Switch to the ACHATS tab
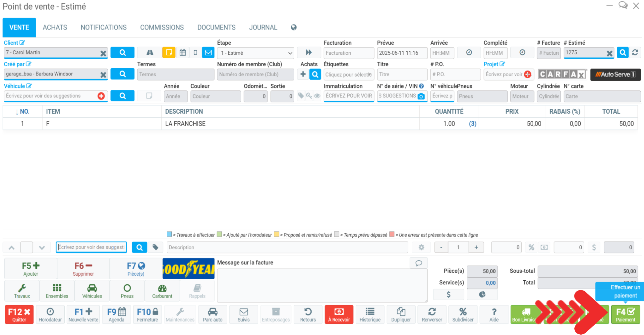This screenshot has width=644, height=335. (55, 28)
